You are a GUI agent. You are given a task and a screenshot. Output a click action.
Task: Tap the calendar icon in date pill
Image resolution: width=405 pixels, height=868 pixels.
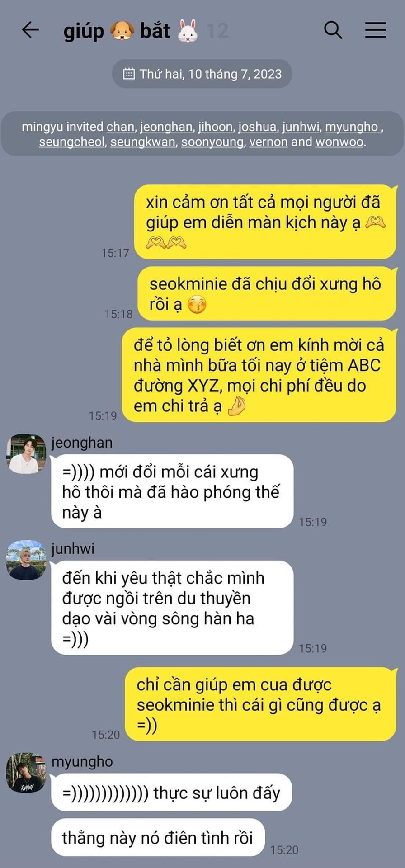click(x=129, y=74)
